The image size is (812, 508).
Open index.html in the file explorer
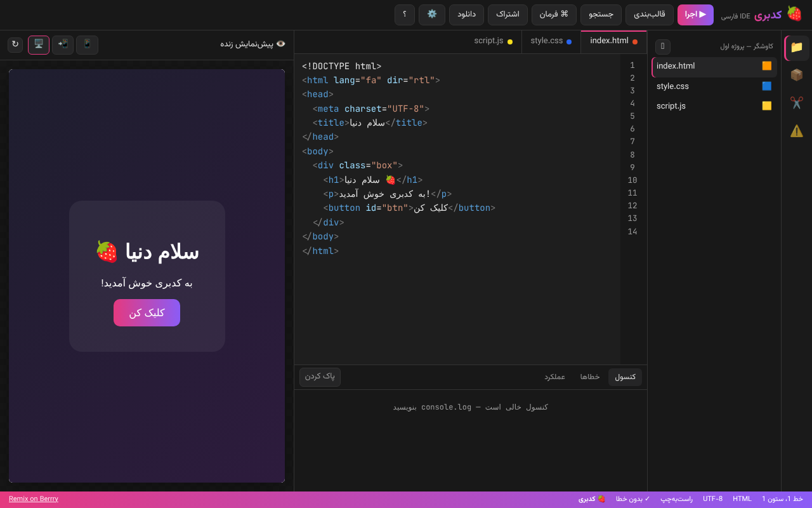pos(714,67)
